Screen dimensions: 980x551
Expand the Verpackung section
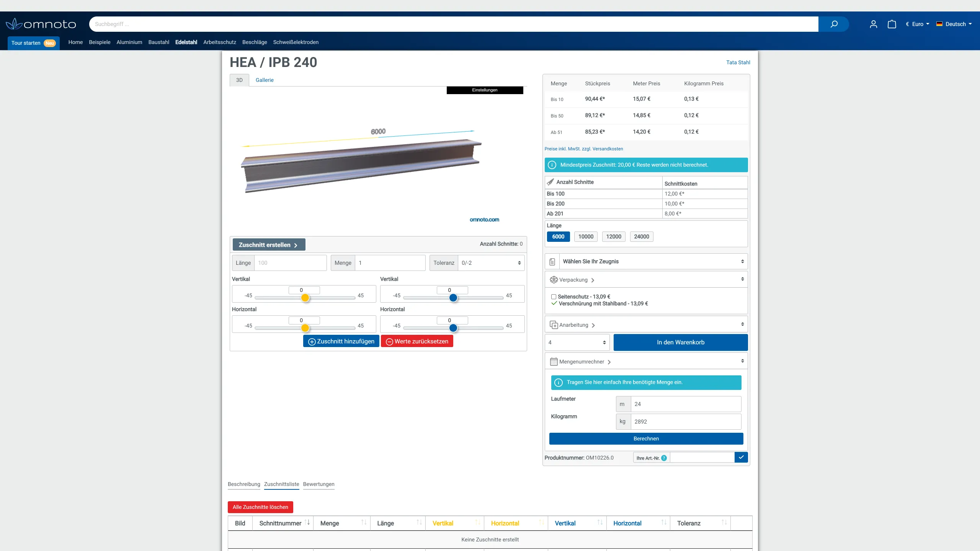point(646,280)
